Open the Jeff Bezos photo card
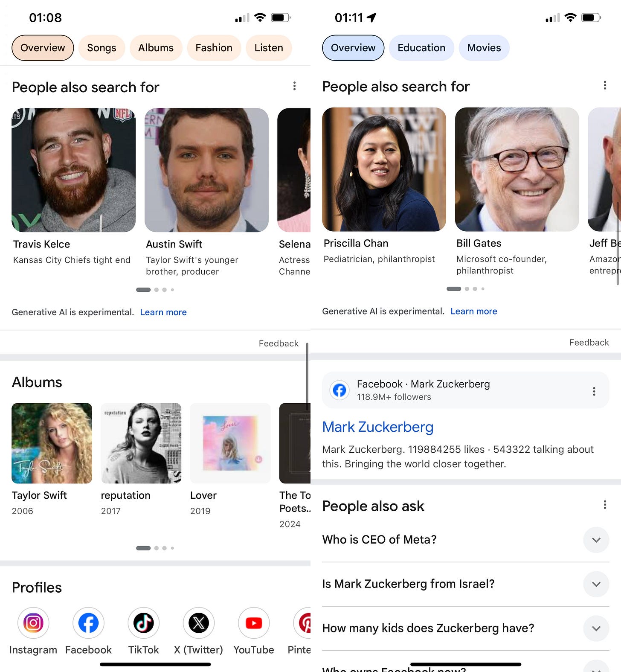 (x=604, y=169)
